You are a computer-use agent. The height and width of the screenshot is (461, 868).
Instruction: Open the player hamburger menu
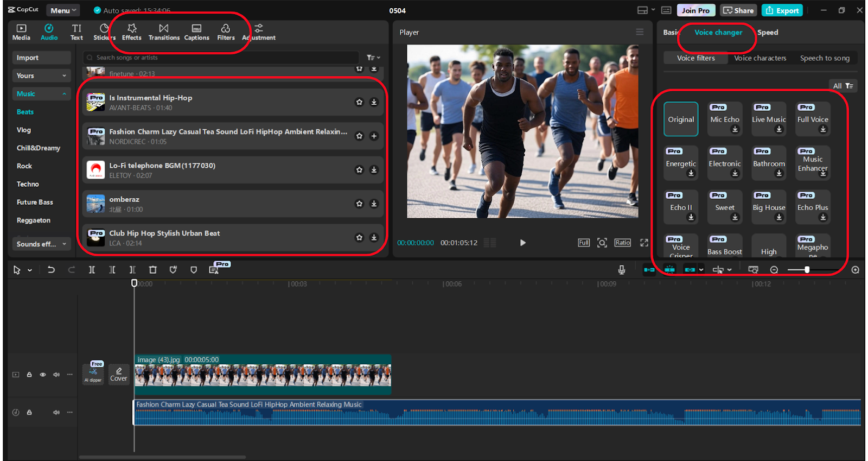point(640,32)
